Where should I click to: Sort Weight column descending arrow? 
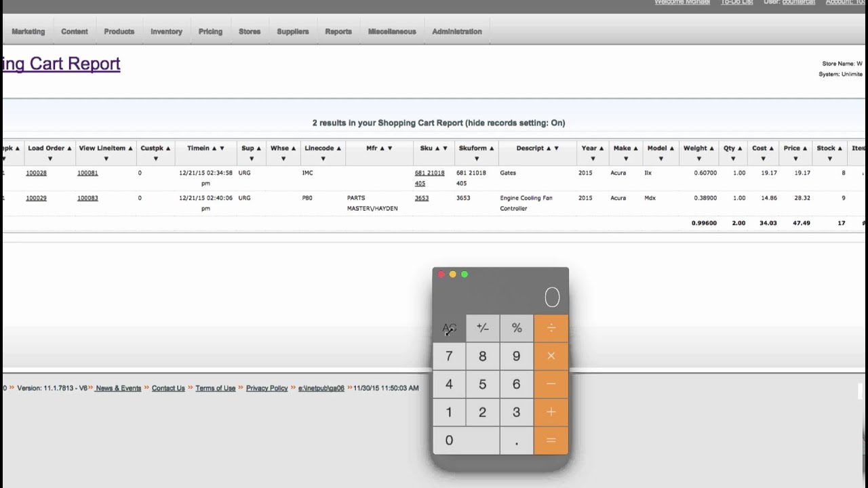point(699,159)
